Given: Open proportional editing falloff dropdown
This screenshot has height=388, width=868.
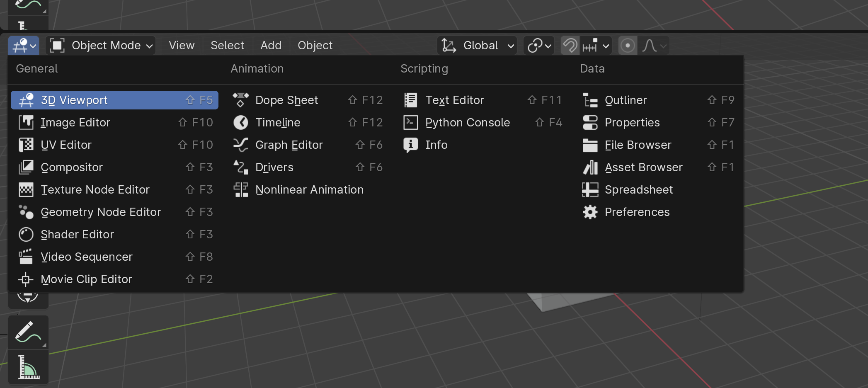Looking at the screenshot, I should click(x=654, y=45).
